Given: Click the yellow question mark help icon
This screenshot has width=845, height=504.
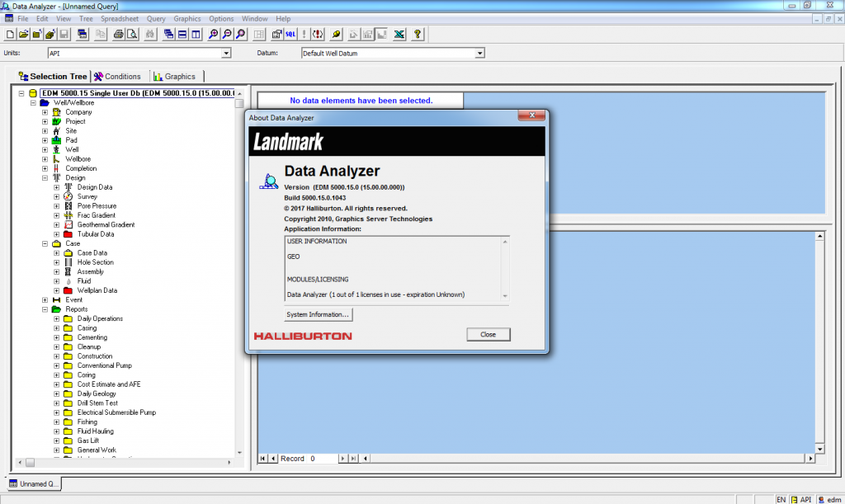Looking at the screenshot, I should 417,35.
